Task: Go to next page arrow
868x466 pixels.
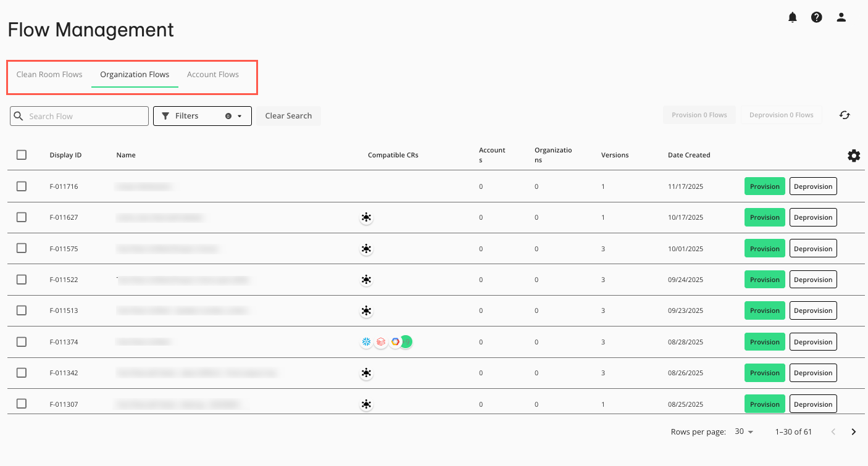Action: [854, 432]
